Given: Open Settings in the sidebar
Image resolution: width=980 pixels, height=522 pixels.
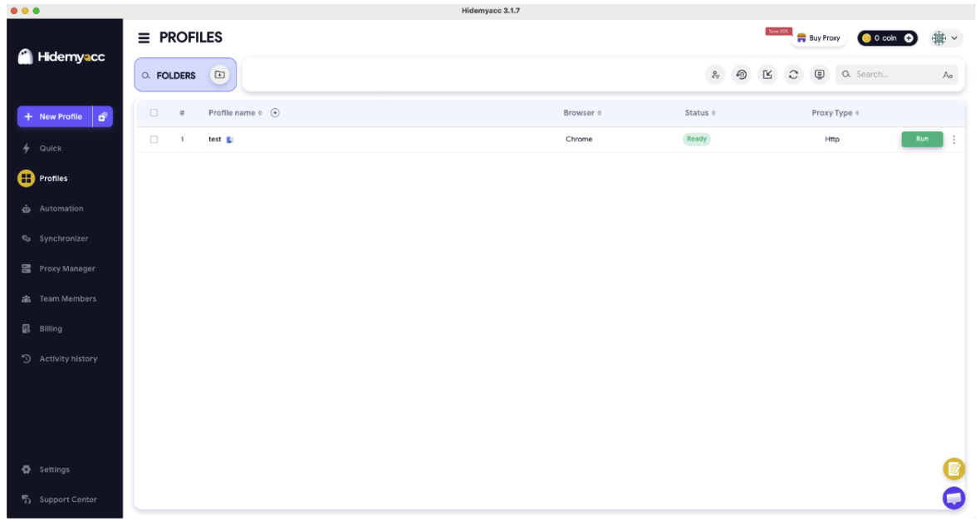Looking at the screenshot, I should click(x=54, y=470).
